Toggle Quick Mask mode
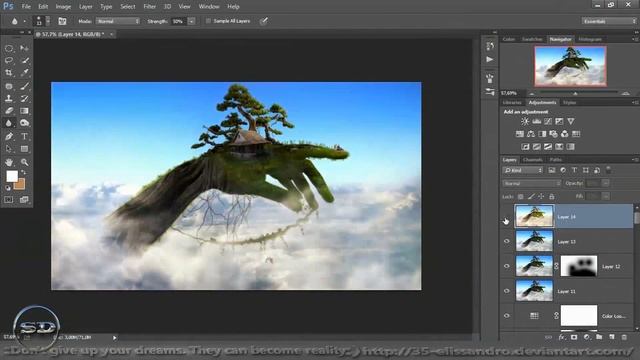 (x=9, y=200)
